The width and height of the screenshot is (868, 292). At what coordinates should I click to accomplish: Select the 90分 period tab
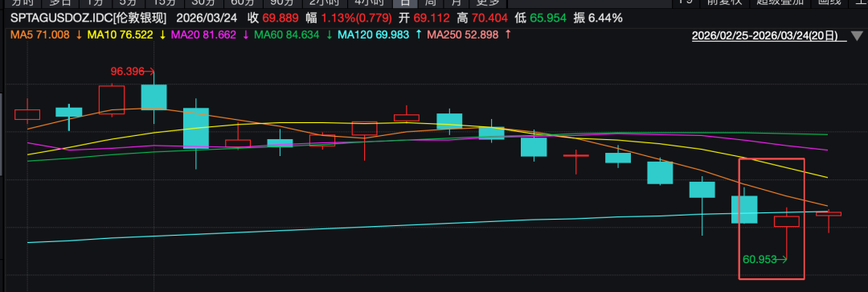coord(282,2)
